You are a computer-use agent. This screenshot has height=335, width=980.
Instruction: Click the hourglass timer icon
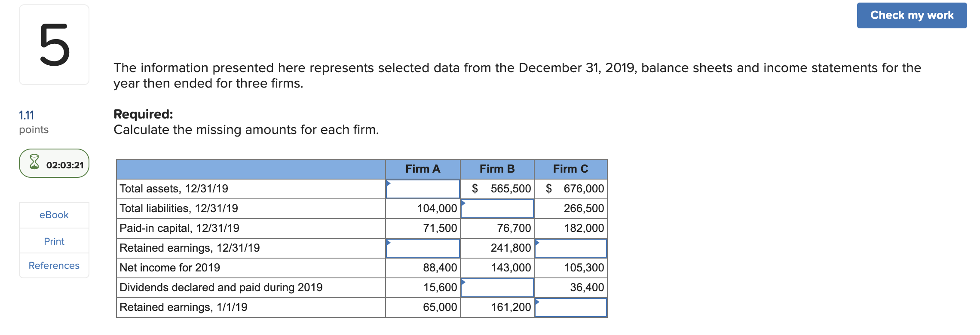pos(34,162)
